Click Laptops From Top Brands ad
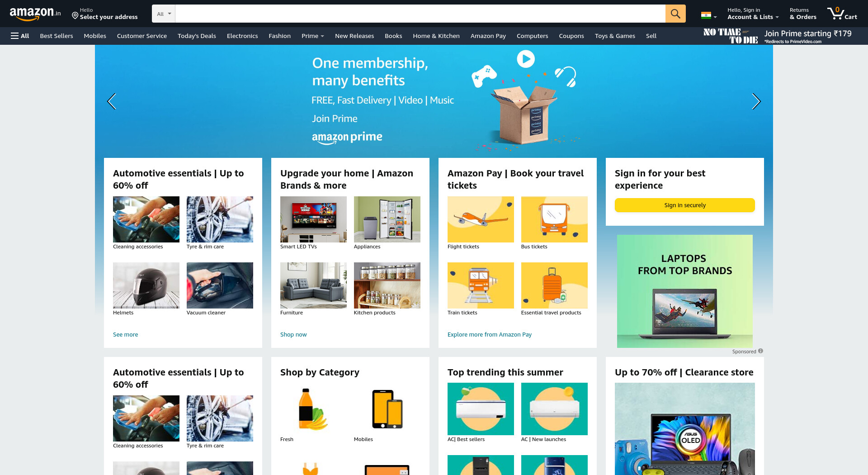Image resolution: width=868 pixels, height=475 pixels. pos(685,291)
